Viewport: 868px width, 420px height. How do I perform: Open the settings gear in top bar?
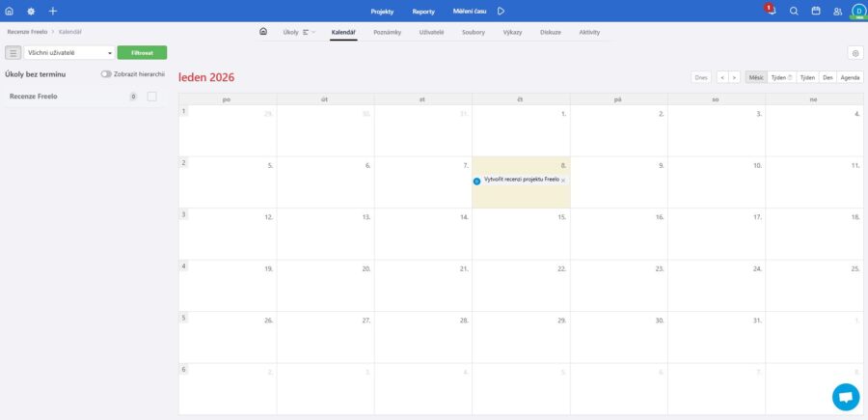[x=31, y=11]
